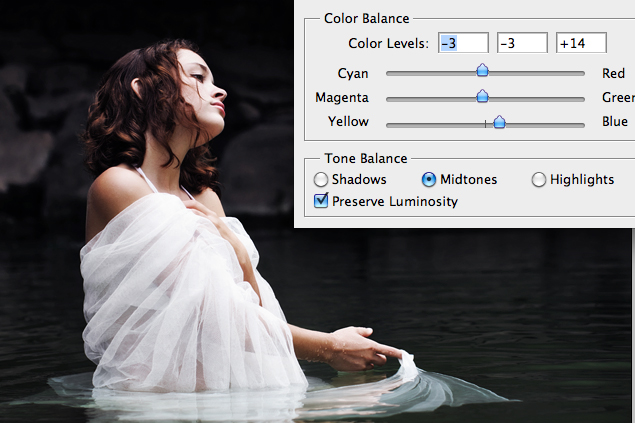Click the second Color Levels field showing -3
Image resolution: width=635 pixels, height=423 pixels.
click(x=522, y=43)
